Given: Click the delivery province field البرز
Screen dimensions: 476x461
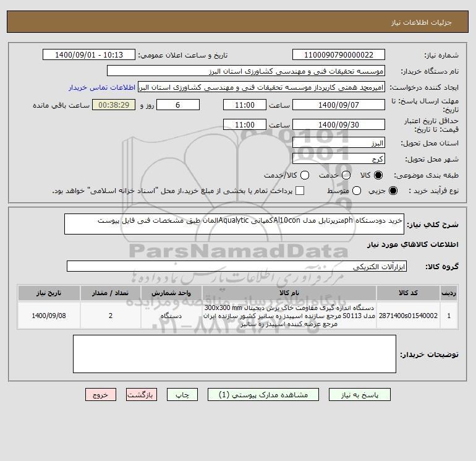Looking at the screenshot, I should pyautogui.click(x=339, y=143).
